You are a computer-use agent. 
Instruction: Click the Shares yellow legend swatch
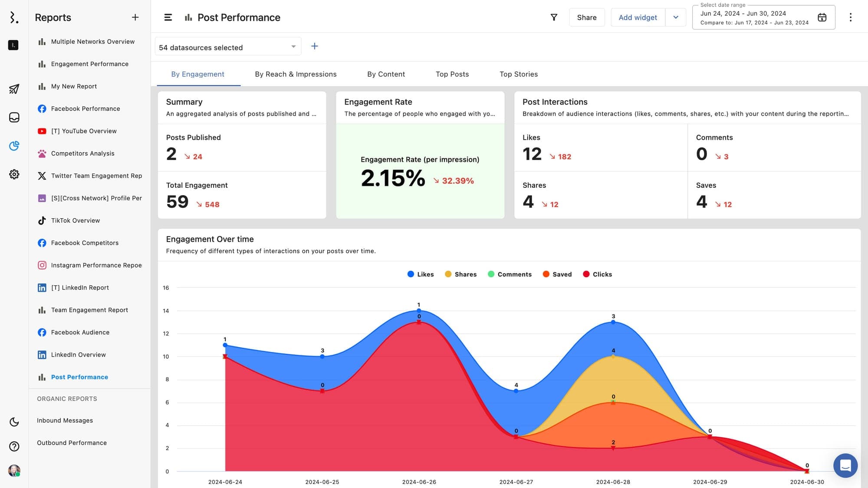tap(448, 274)
